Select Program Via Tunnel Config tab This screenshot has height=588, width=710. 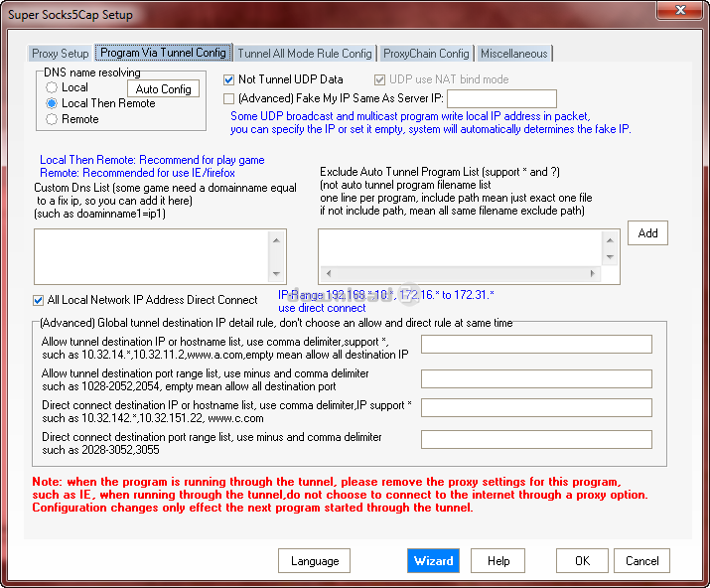163,53
